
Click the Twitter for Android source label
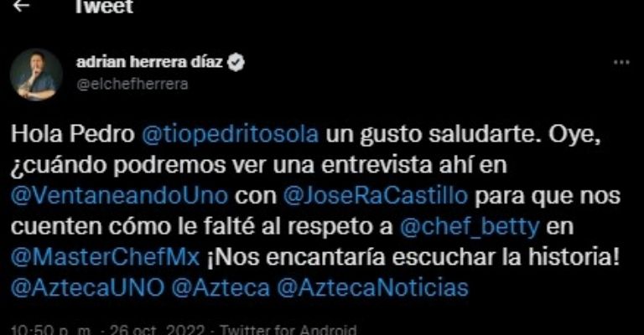[288, 330]
